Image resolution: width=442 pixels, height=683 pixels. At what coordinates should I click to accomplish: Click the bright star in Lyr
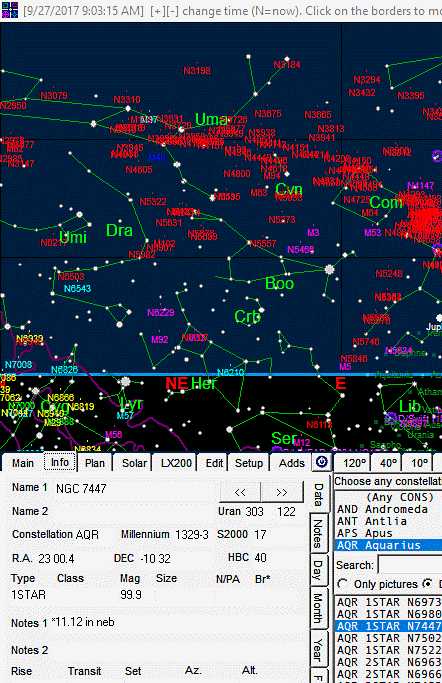(x=125, y=382)
